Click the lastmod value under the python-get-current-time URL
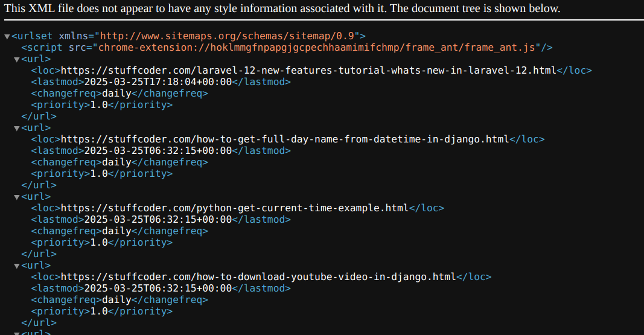Viewport: 644px width, 335px height. [x=158, y=219]
